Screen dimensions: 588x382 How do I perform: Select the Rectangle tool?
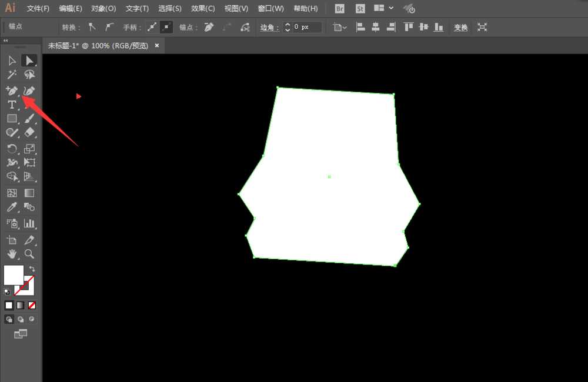12,119
